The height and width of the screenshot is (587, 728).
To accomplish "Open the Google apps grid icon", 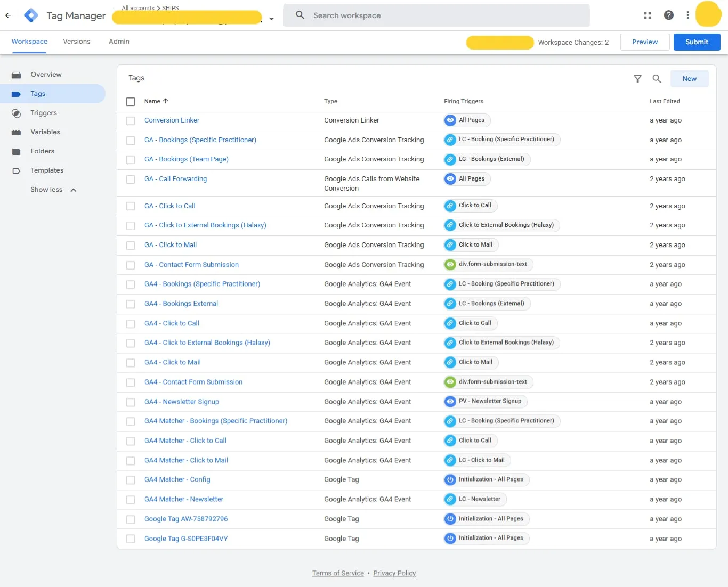I will click(648, 15).
